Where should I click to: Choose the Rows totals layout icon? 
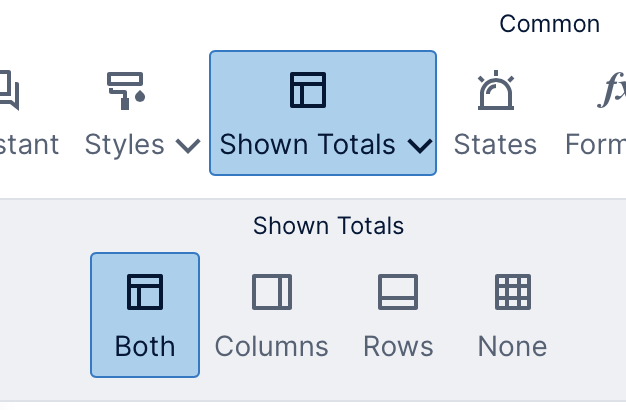(x=398, y=292)
